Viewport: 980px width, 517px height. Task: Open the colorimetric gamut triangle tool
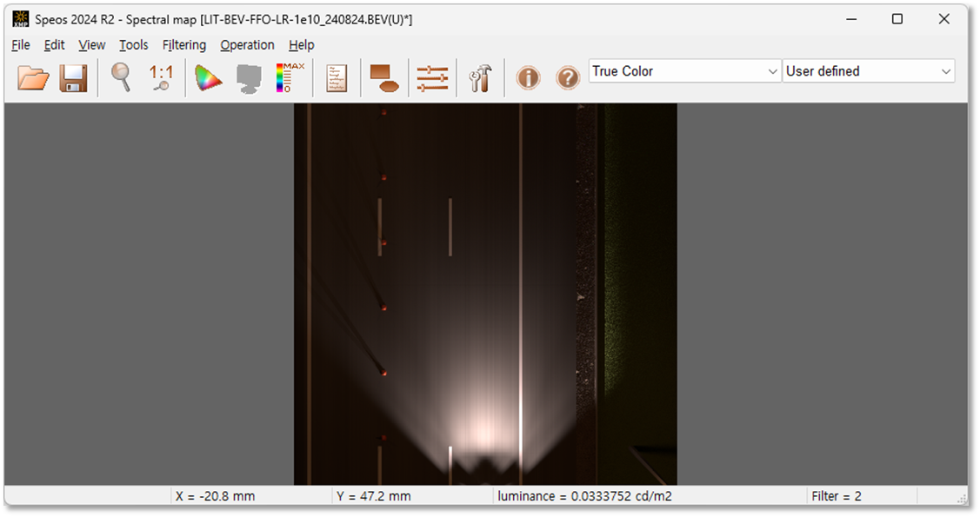(208, 78)
